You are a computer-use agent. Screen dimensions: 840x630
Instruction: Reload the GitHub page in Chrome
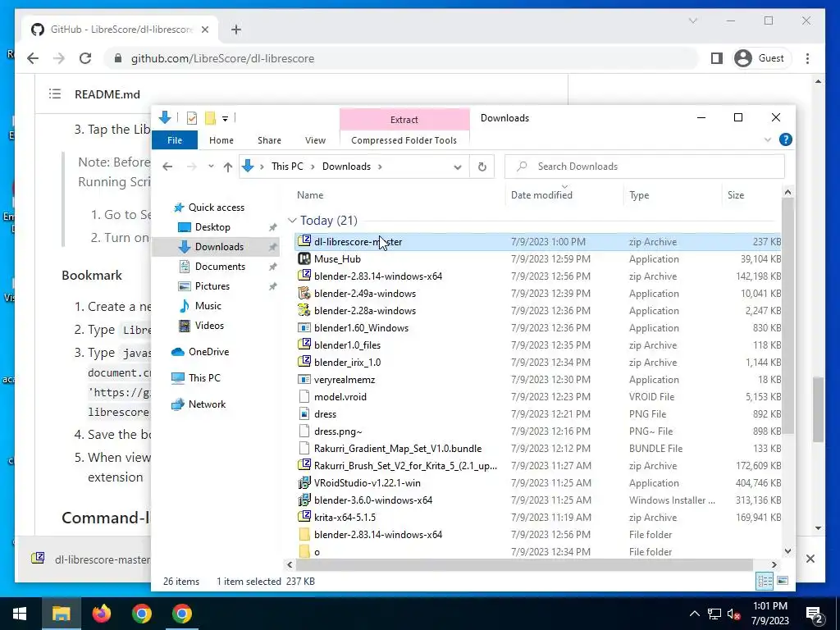click(85, 58)
